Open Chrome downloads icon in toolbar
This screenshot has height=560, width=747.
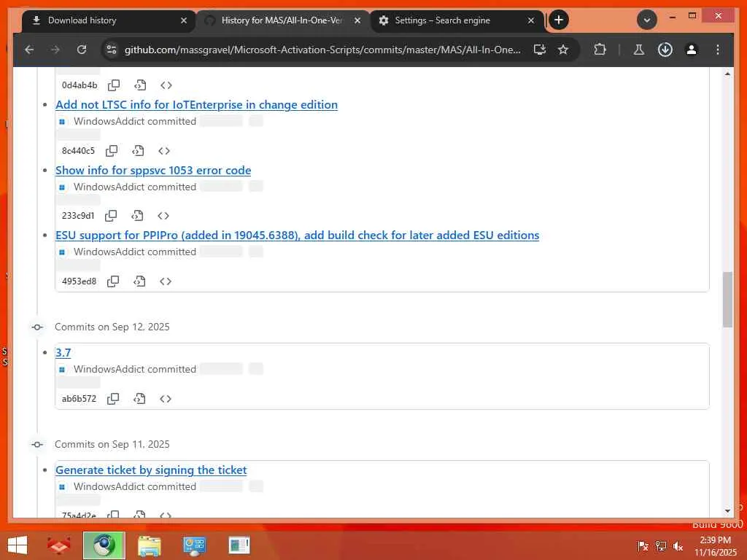pyautogui.click(x=665, y=50)
